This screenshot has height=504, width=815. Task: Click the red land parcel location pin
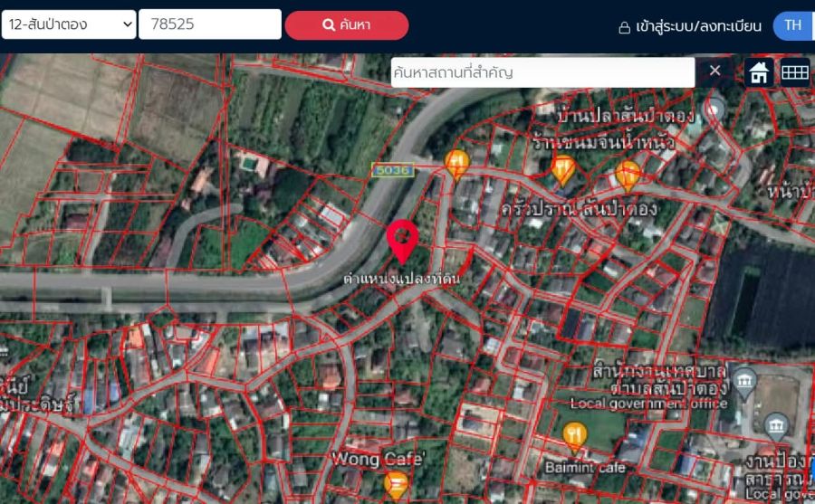pos(402,240)
